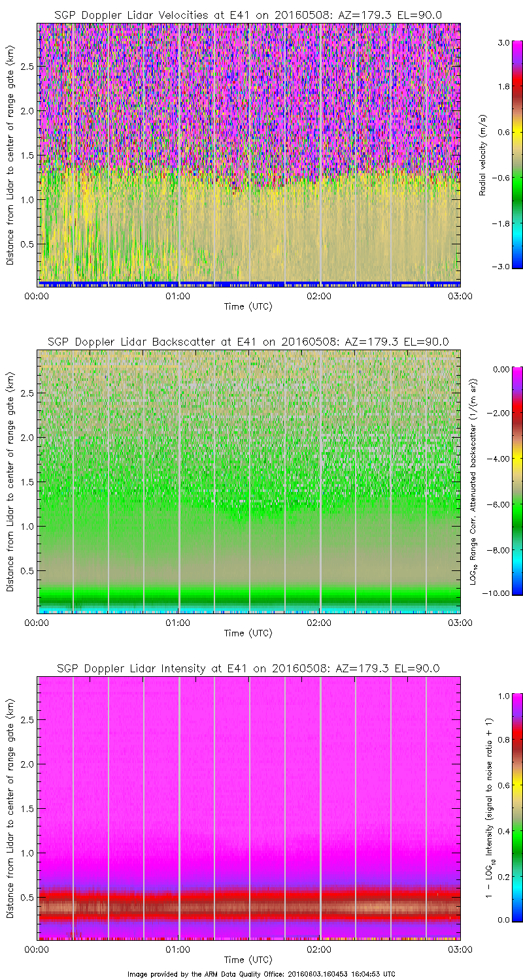Click the 01:00 tick on the velocities plot
Screen dimensions: 523x980
[x=178, y=296]
